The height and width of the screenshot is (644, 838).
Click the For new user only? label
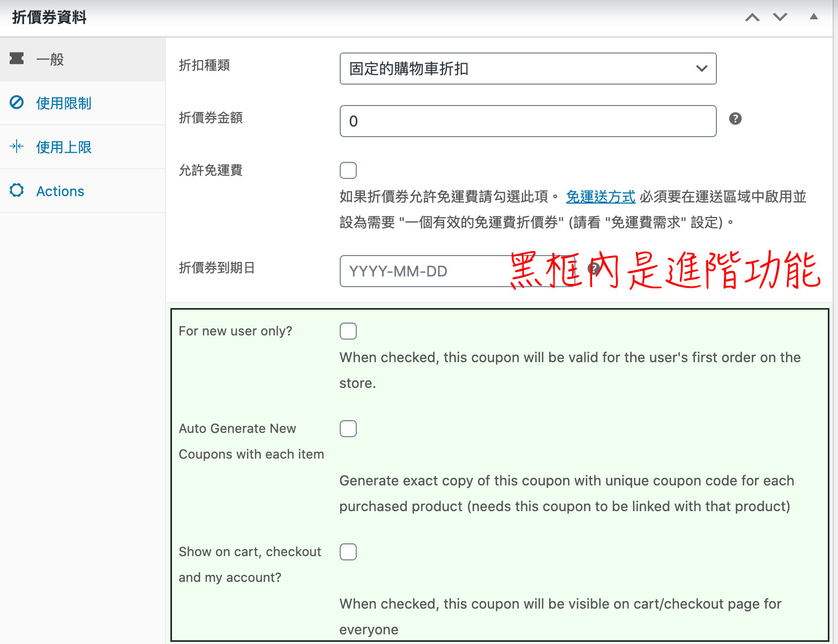235,331
